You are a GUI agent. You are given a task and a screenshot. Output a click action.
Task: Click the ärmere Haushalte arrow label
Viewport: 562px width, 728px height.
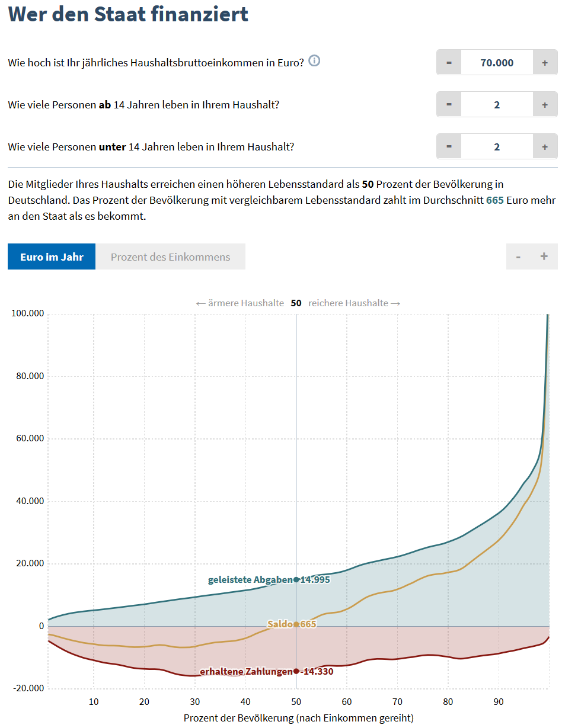pos(240,303)
